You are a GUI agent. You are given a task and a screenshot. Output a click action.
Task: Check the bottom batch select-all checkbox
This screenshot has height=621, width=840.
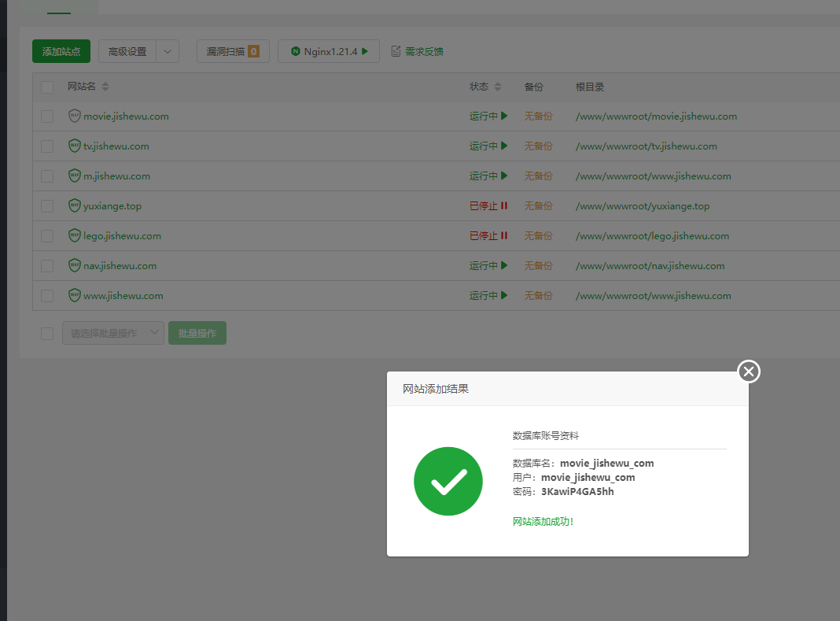(x=47, y=334)
